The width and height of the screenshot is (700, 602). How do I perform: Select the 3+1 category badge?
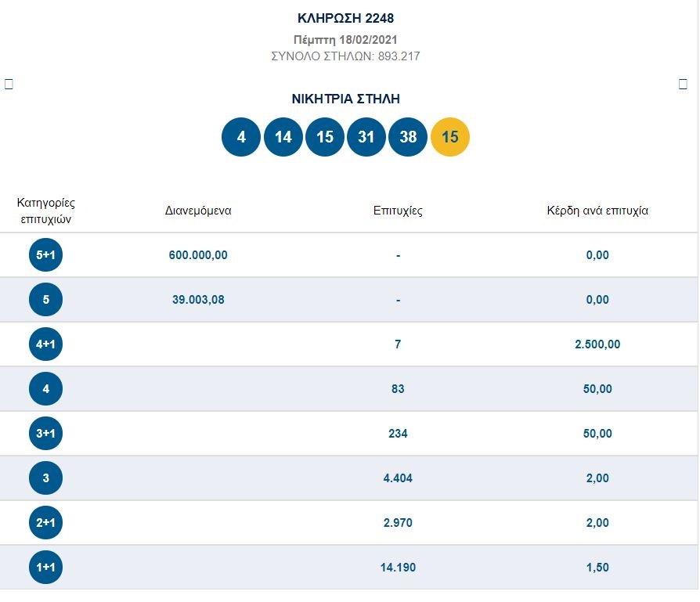(x=45, y=434)
